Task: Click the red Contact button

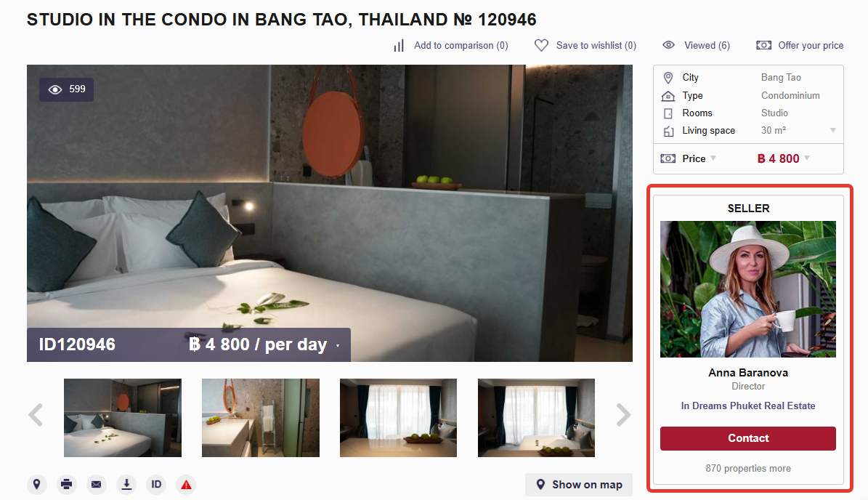Action: coord(748,438)
